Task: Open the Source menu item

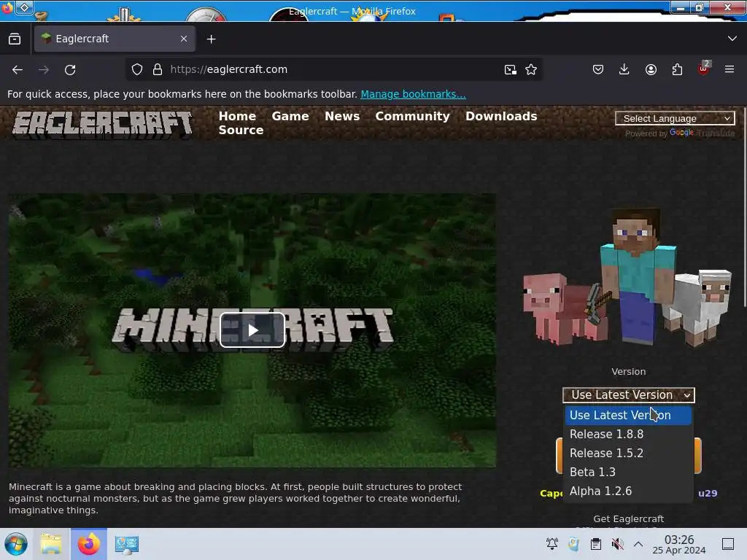Action: 241,130
